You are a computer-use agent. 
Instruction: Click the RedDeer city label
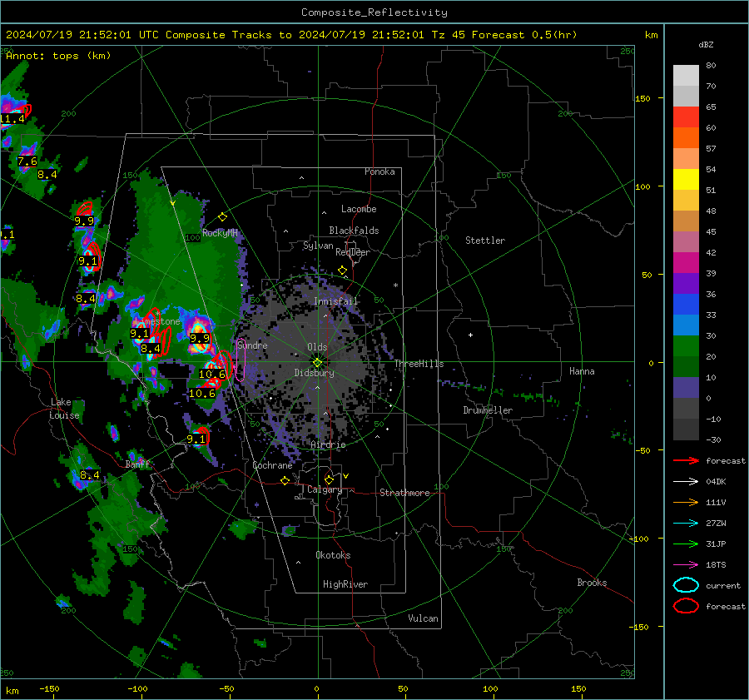353,252
